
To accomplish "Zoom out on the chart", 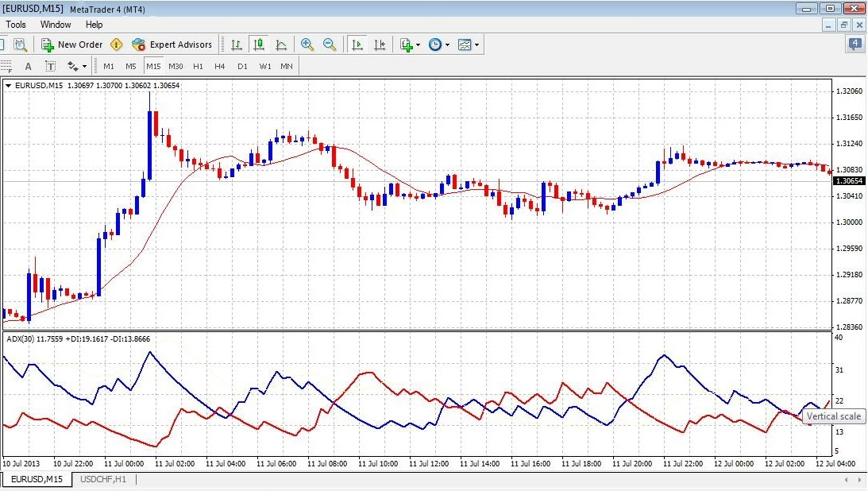I will coord(330,44).
